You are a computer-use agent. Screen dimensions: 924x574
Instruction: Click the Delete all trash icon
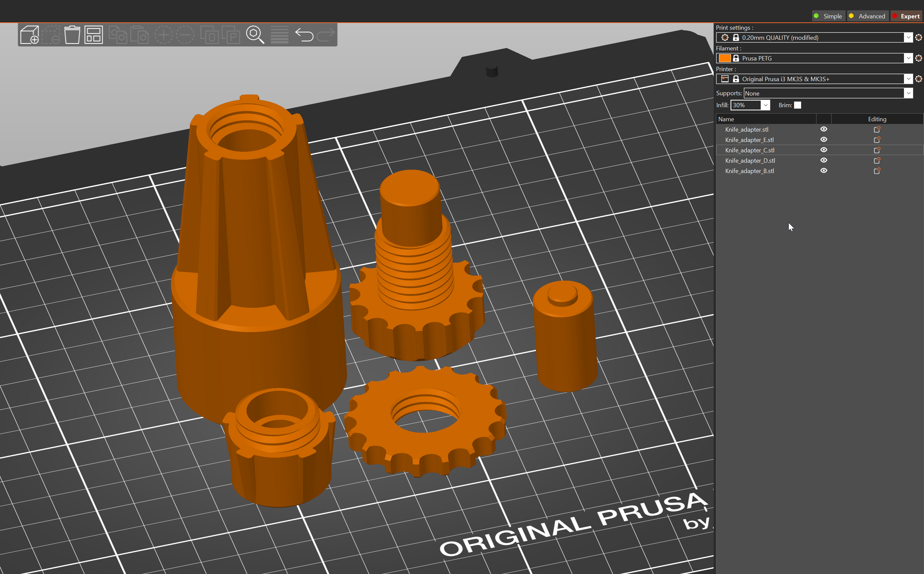72,35
